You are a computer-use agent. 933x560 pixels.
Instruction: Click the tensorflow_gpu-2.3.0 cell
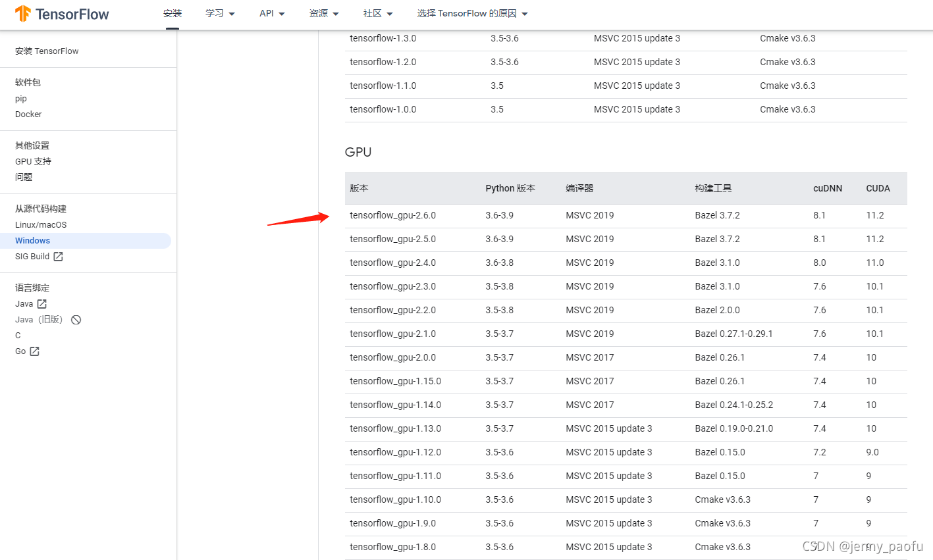(x=393, y=286)
